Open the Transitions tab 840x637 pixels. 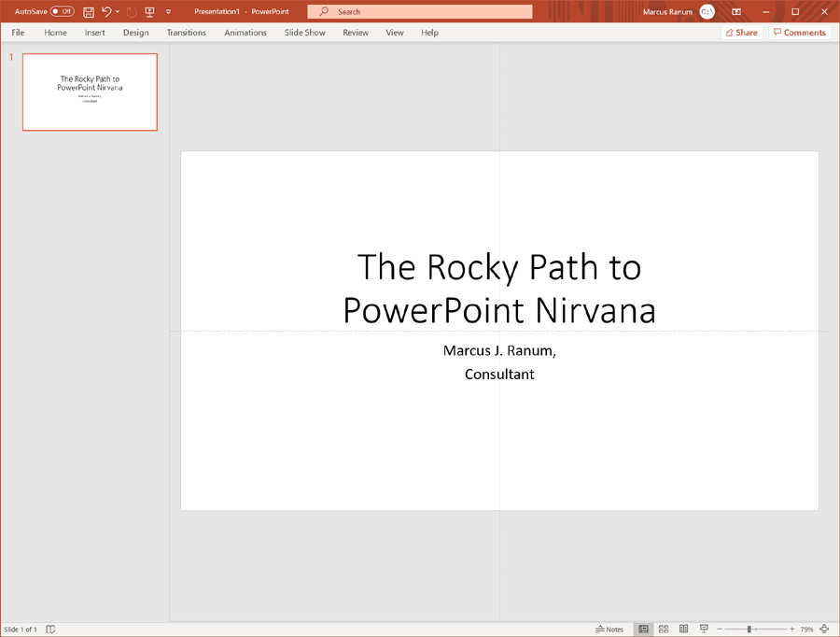[x=187, y=33]
